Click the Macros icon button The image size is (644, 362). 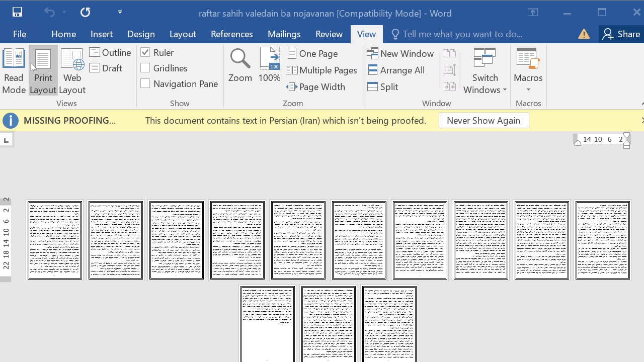[528, 59]
